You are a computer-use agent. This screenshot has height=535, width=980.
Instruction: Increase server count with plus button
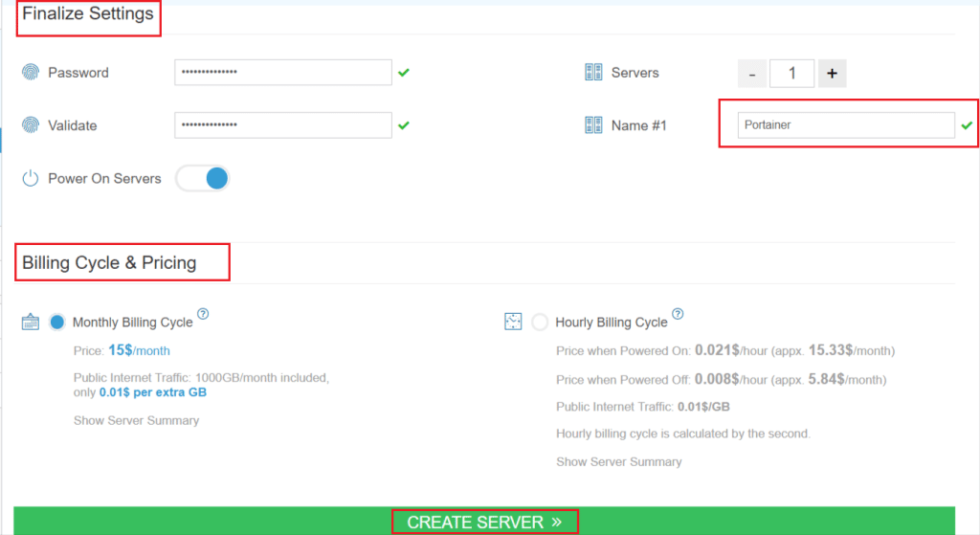point(832,73)
